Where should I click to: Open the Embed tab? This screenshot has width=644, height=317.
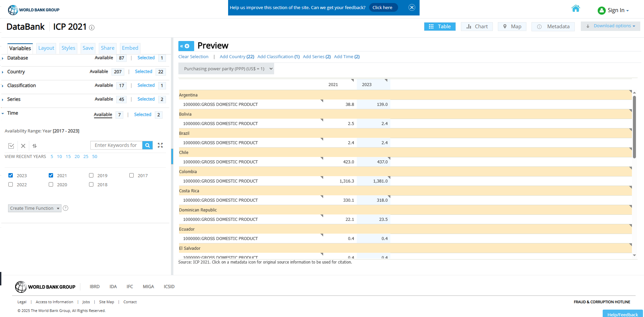pos(130,48)
